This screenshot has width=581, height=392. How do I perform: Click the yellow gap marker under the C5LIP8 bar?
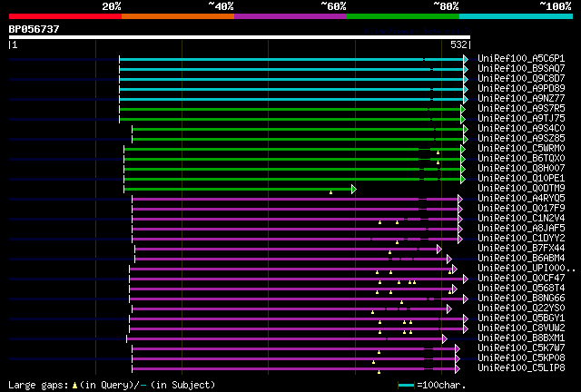379,372
